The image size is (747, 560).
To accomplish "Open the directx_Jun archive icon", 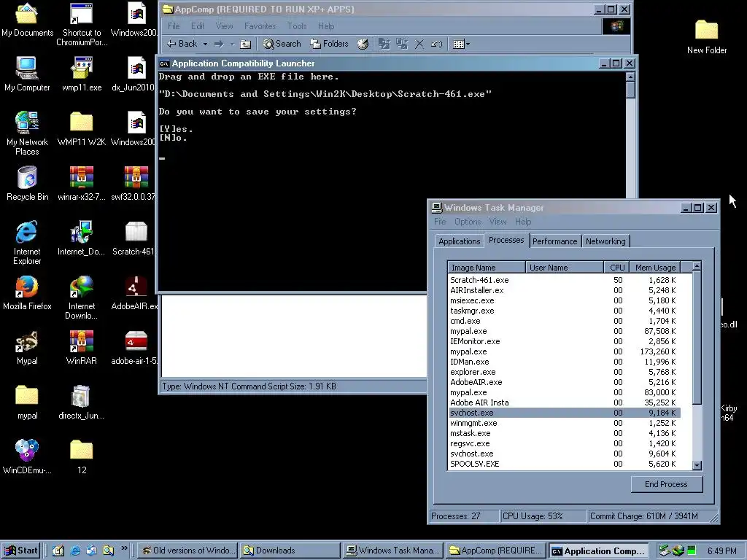I will click(x=82, y=402).
